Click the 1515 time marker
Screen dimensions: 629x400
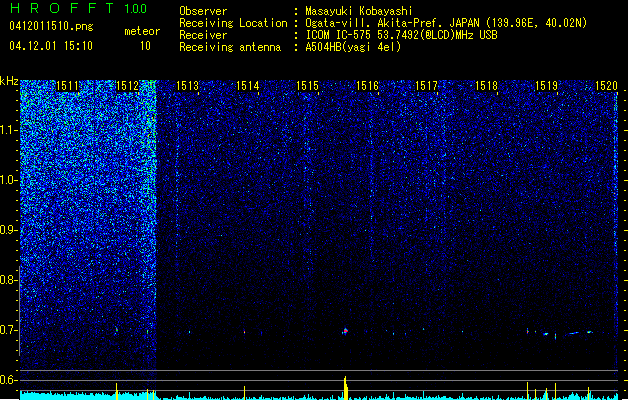pyautogui.click(x=307, y=86)
